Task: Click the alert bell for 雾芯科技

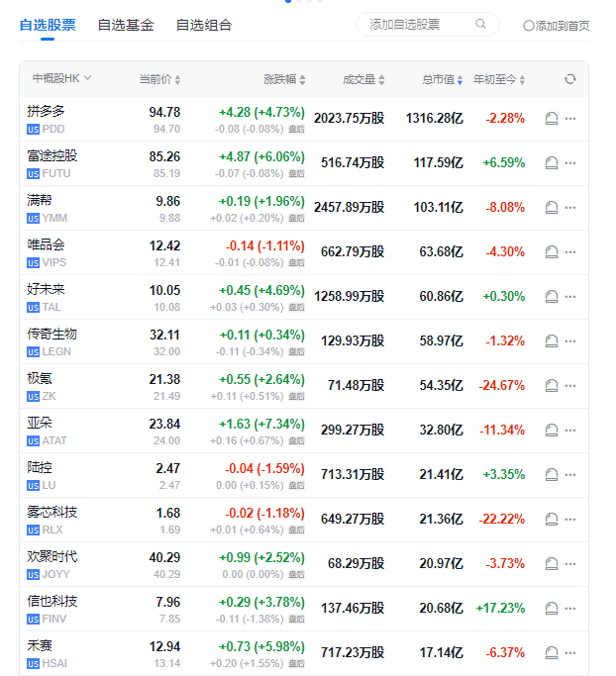Action: (552, 519)
